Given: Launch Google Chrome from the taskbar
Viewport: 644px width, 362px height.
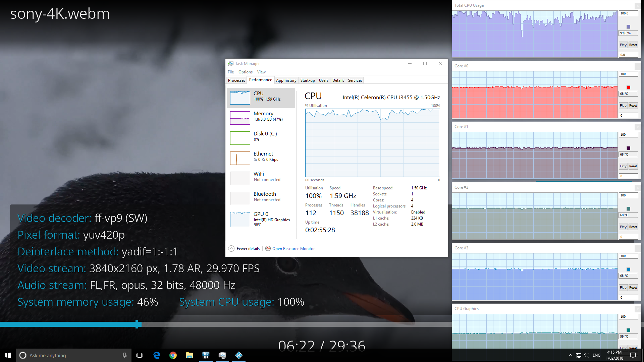Looking at the screenshot, I should click(173, 355).
